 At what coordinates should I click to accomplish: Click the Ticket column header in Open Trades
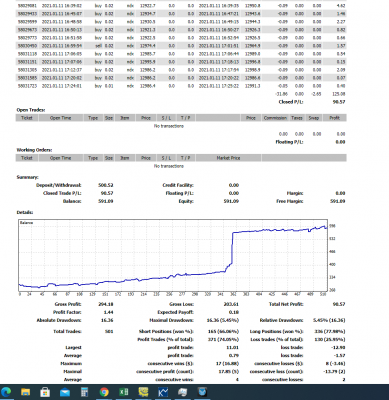pyautogui.click(x=27, y=118)
